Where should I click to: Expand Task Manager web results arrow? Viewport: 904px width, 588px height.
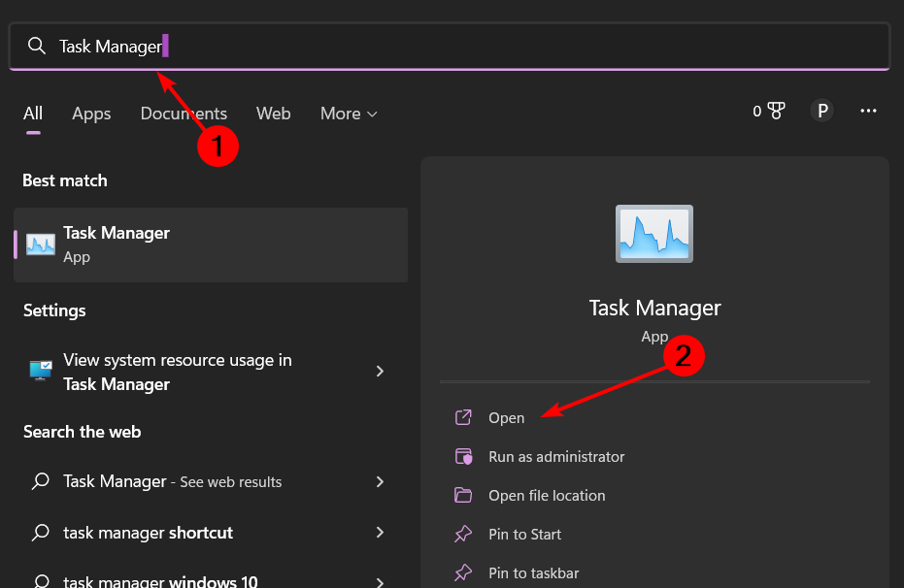[x=381, y=482]
